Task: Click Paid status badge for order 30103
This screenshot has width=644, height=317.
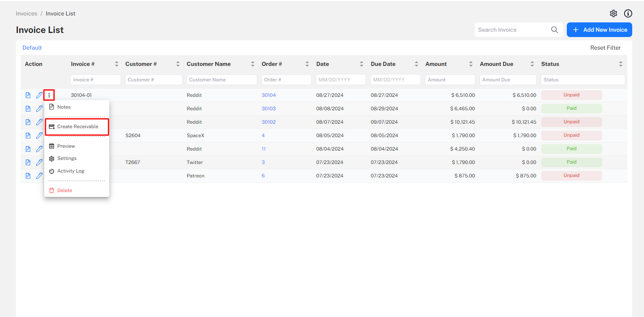Action: click(571, 109)
